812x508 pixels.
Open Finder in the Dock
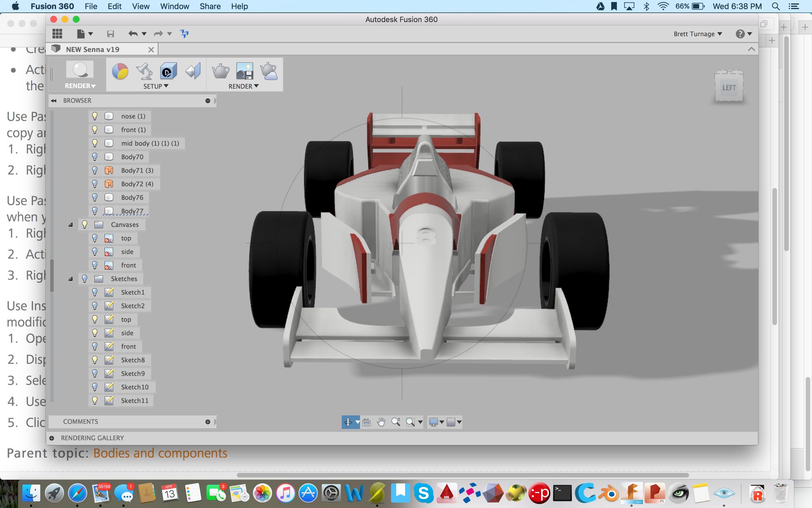(x=31, y=493)
